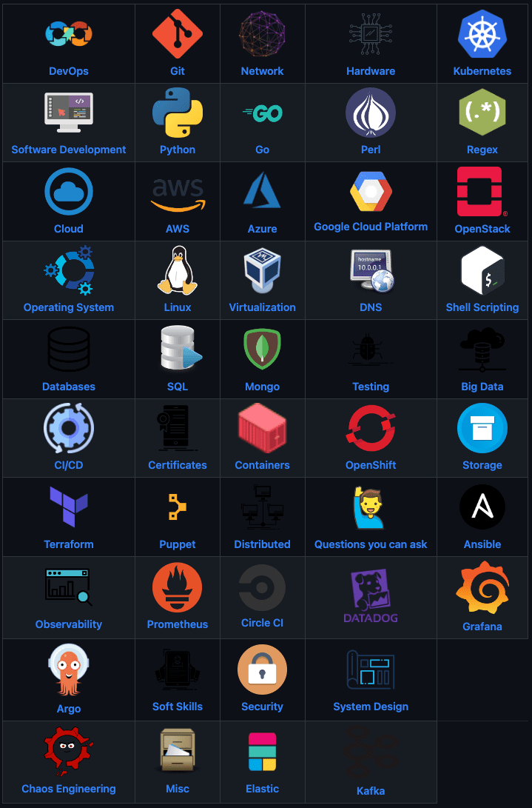The height and width of the screenshot is (808, 532).
Task: Open the Operating System text link
Action: 69,307
